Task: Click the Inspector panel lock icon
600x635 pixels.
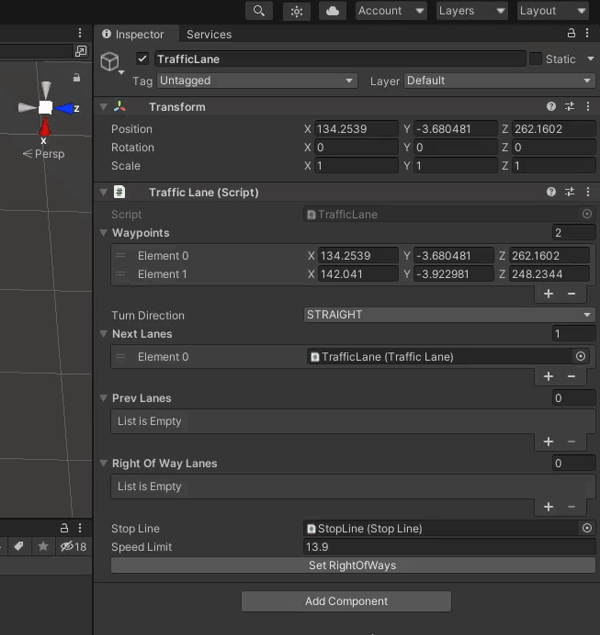Action: tap(569, 34)
